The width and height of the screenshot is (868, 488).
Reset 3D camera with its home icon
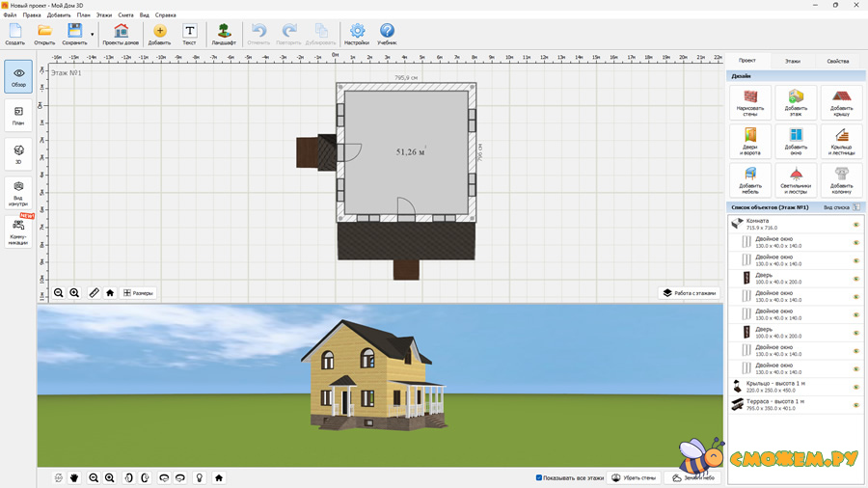pyautogui.click(x=219, y=477)
